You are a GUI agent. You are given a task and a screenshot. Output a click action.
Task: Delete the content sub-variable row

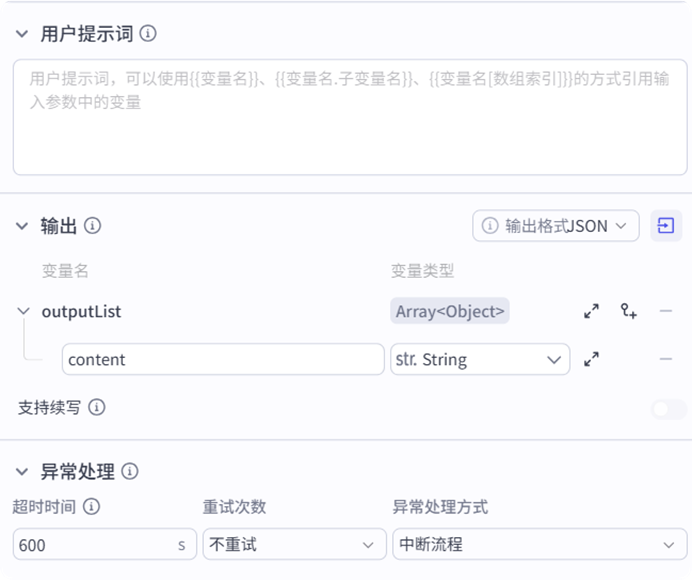tap(666, 359)
